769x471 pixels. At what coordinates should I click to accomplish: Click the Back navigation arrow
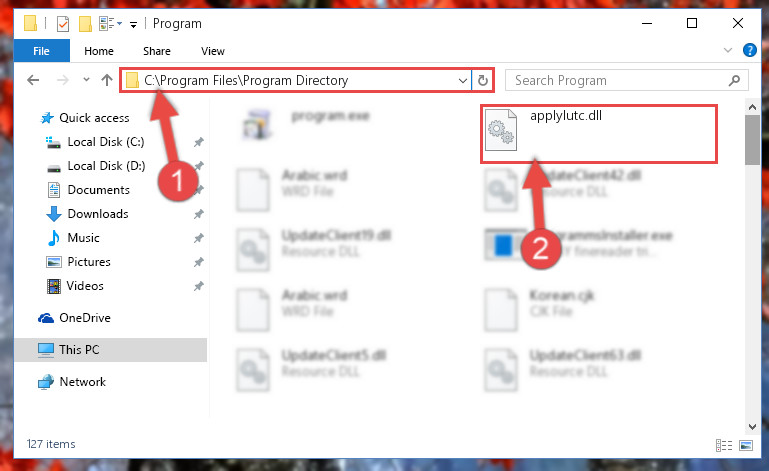tap(33, 80)
